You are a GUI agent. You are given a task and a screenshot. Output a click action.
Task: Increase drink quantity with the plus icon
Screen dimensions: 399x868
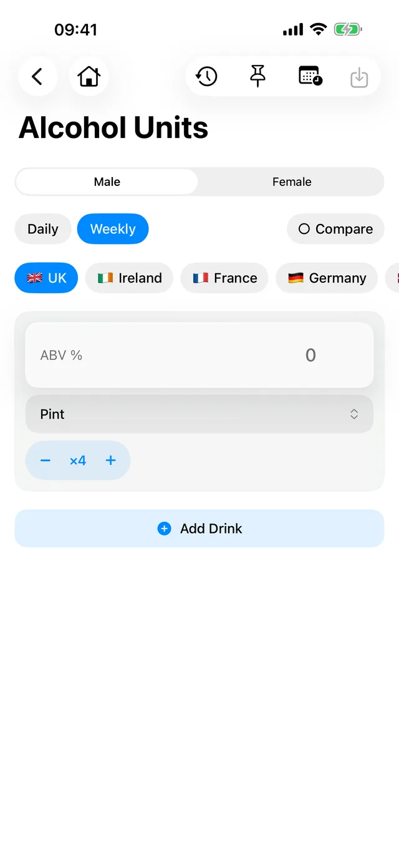110,461
